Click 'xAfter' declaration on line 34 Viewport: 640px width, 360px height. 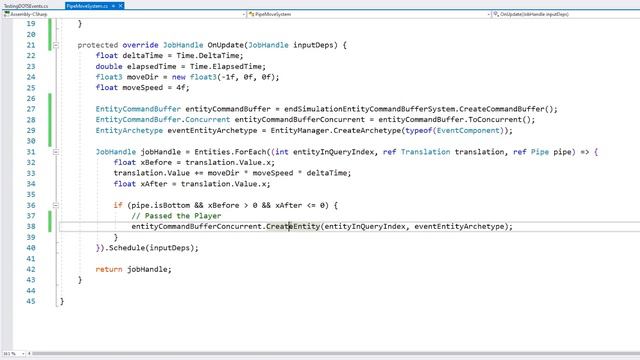[154, 184]
